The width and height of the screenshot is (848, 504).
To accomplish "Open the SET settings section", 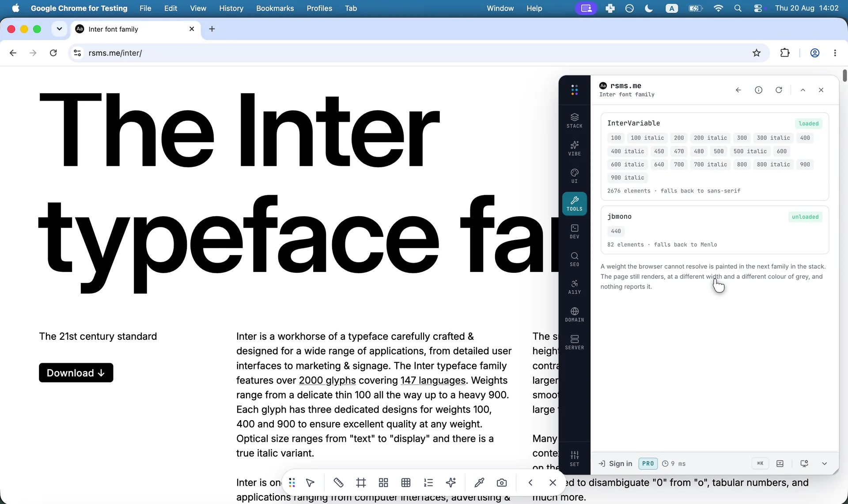I will pos(574,459).
